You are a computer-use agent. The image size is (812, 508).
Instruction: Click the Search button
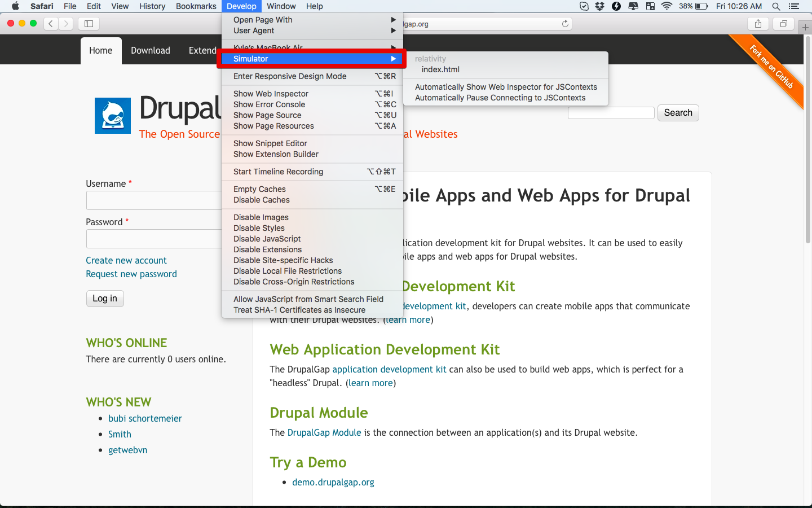pyautogui.click(x=678, y=113)
